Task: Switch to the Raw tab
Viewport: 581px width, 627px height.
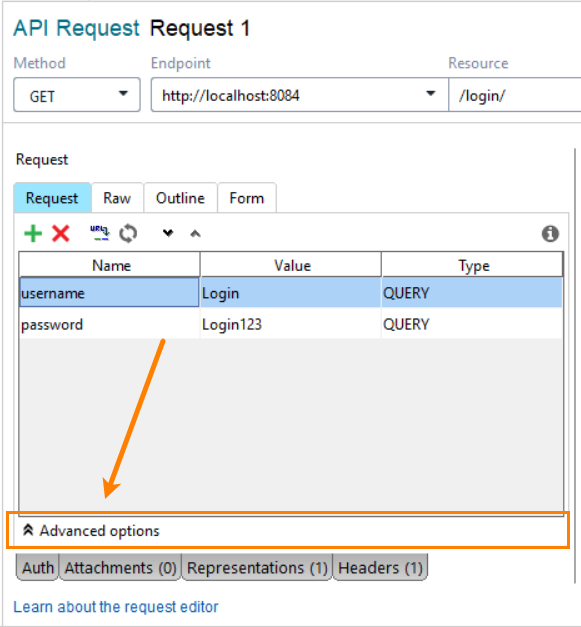Action: point(117,198)
